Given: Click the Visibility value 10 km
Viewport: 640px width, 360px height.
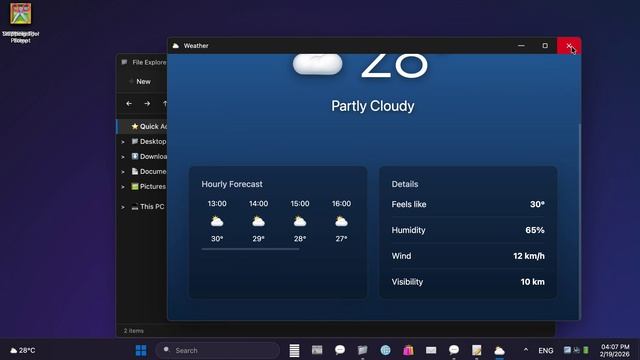Looking at the screenshot, I should [x=532, y=282].
